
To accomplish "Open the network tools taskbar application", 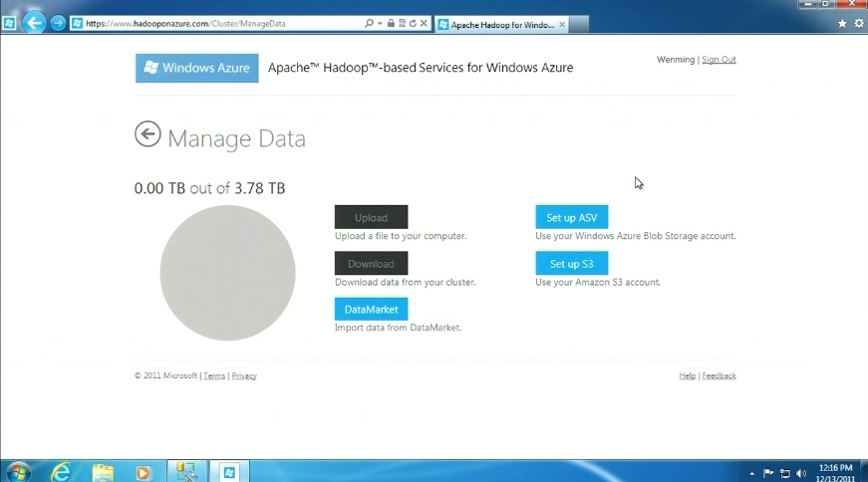I will pos(186,471).
